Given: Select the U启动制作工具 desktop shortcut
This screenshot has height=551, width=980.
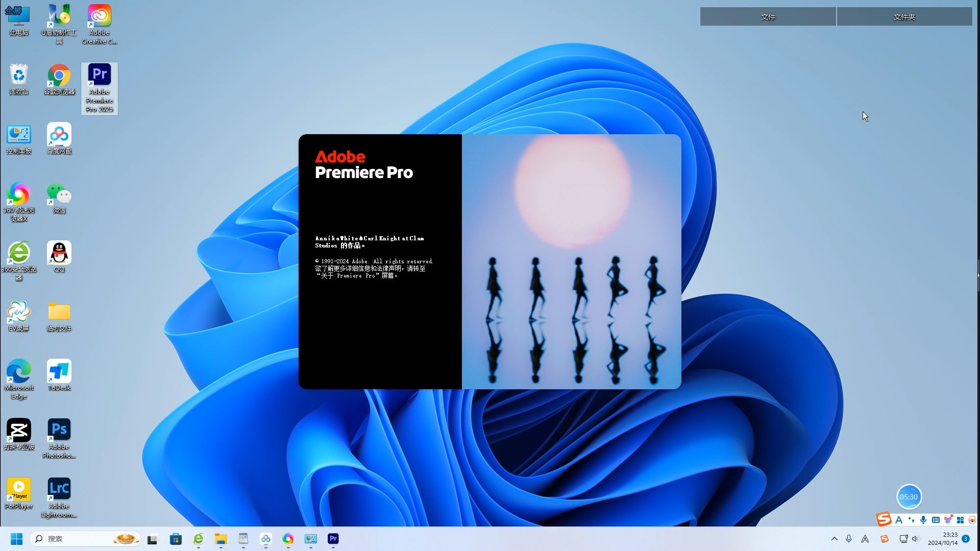Looking at the screenshot, I should (x=59, y=24).
